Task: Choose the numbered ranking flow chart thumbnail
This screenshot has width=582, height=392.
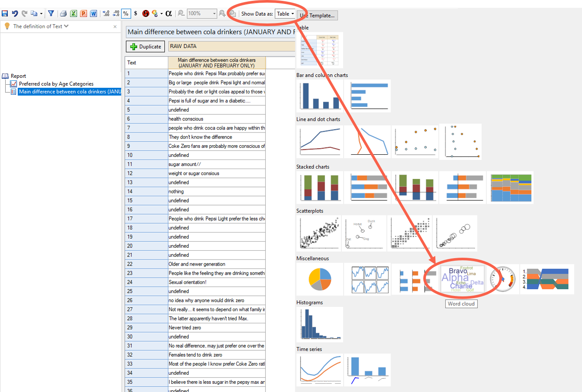Action: tap(547, 279)
